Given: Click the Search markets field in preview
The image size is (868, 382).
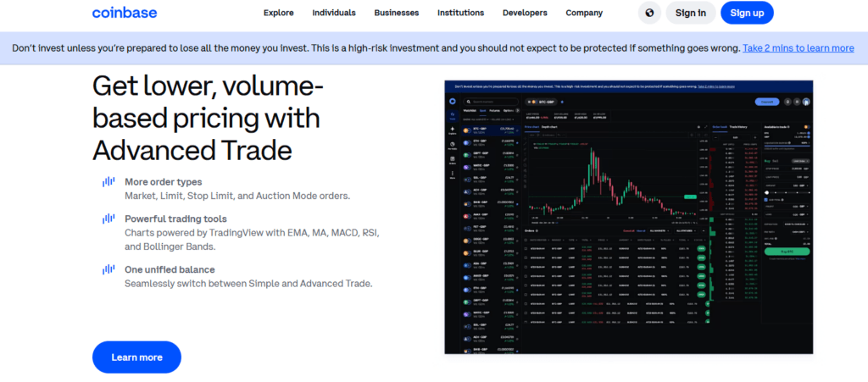Looking at the screenshot, I should (x=491, y=102).
